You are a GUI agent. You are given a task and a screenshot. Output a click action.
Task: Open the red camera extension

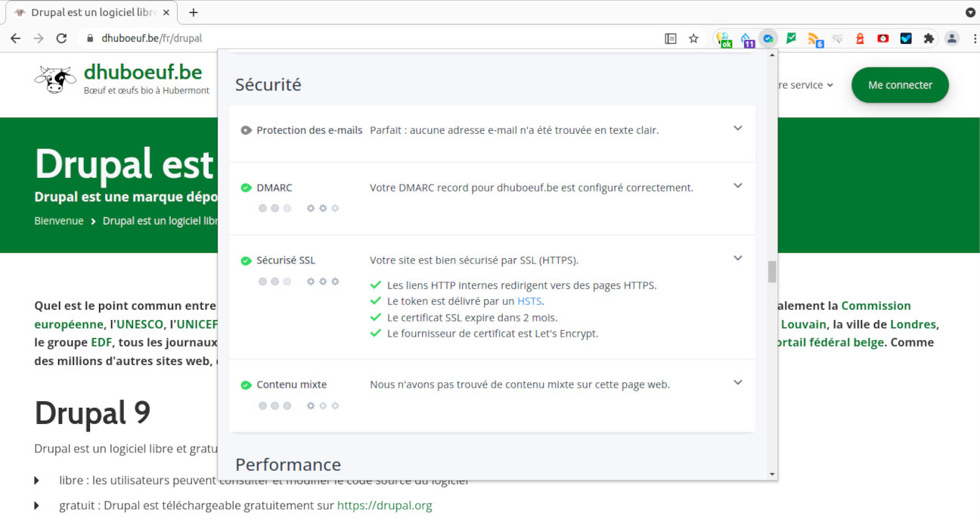click(882, 39)
